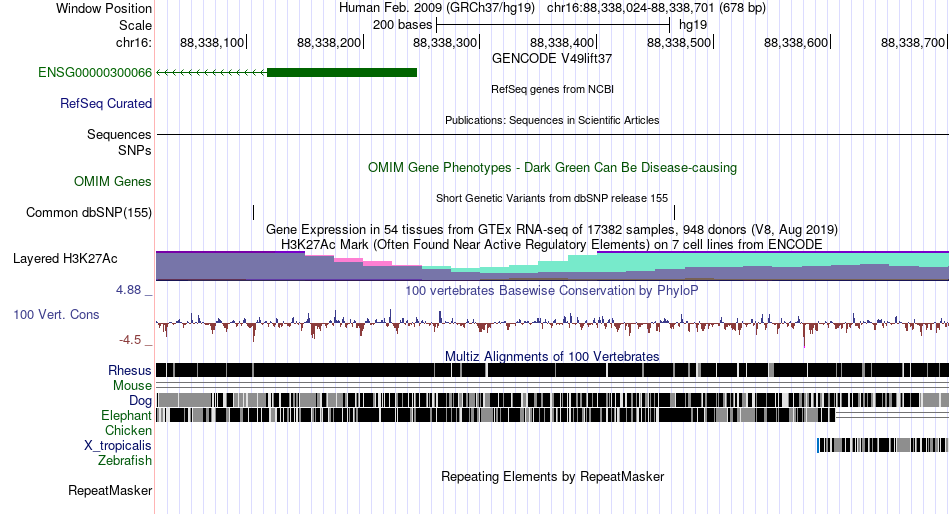Open the Common dbSNP(155) track label

88,213
